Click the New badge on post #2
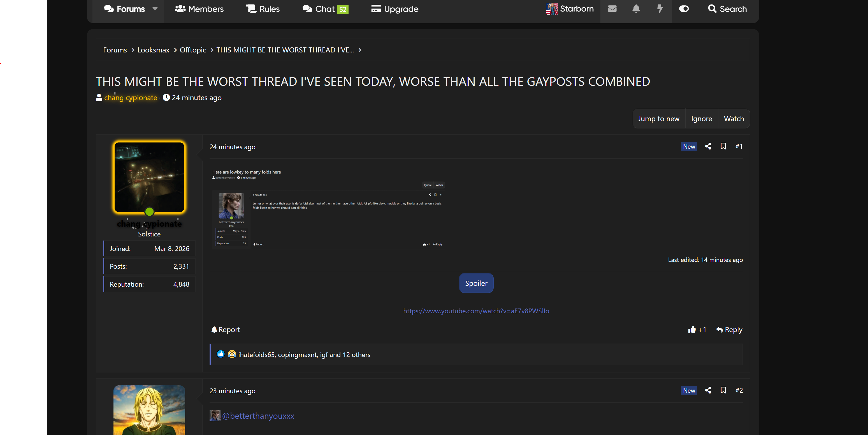Image resolution: width=868 pixels, height=435 pixels. (689, 390)
